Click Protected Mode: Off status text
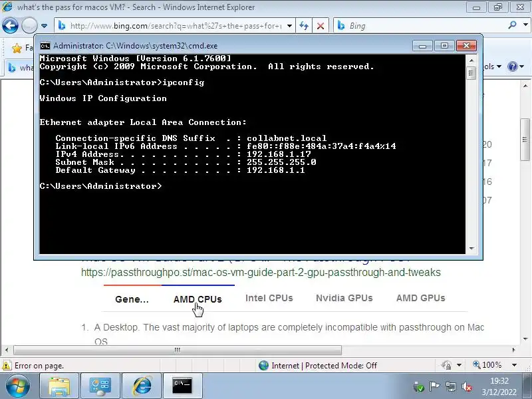The image size is (532, 399). click(x=341, y=365)
